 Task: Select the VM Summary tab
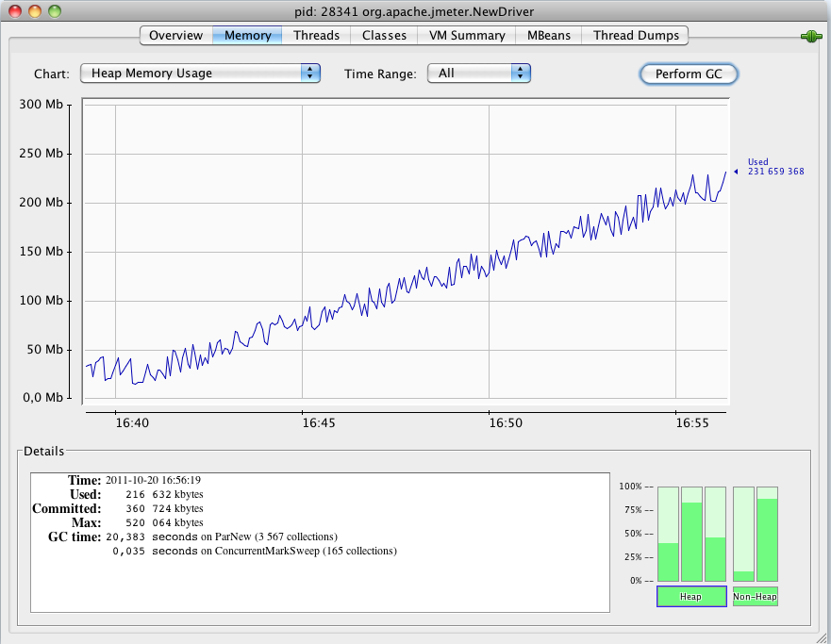pos(466,35)
